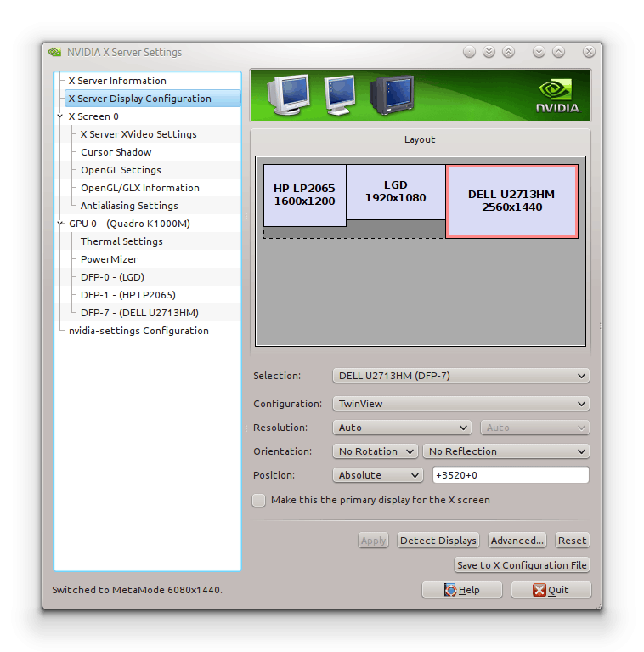Click the position field showing +3520+0
644x652 pixels.
511,475
